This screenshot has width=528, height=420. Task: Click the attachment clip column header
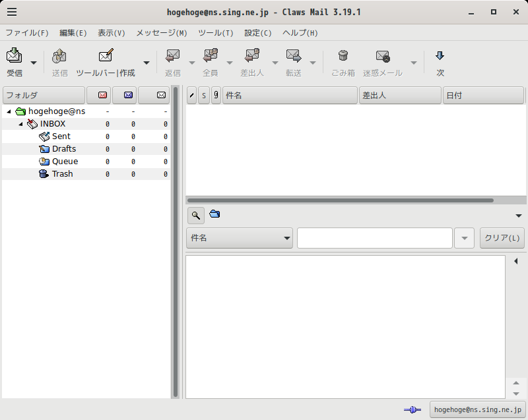216,95
